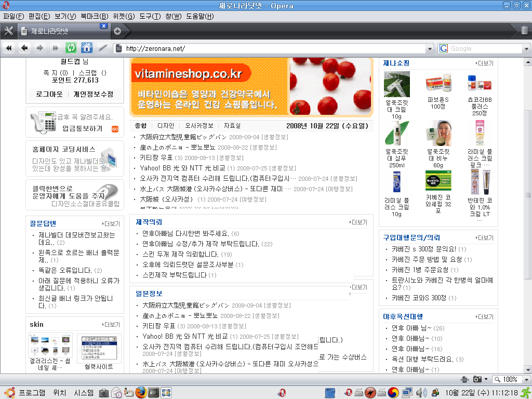Expand the address bar URL dropdown

click(429, 48)
